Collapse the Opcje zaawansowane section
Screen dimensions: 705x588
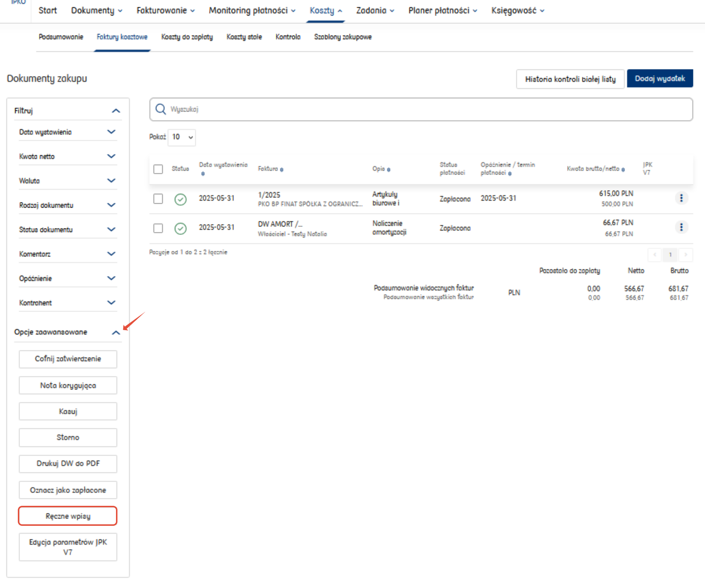[116, 332]
